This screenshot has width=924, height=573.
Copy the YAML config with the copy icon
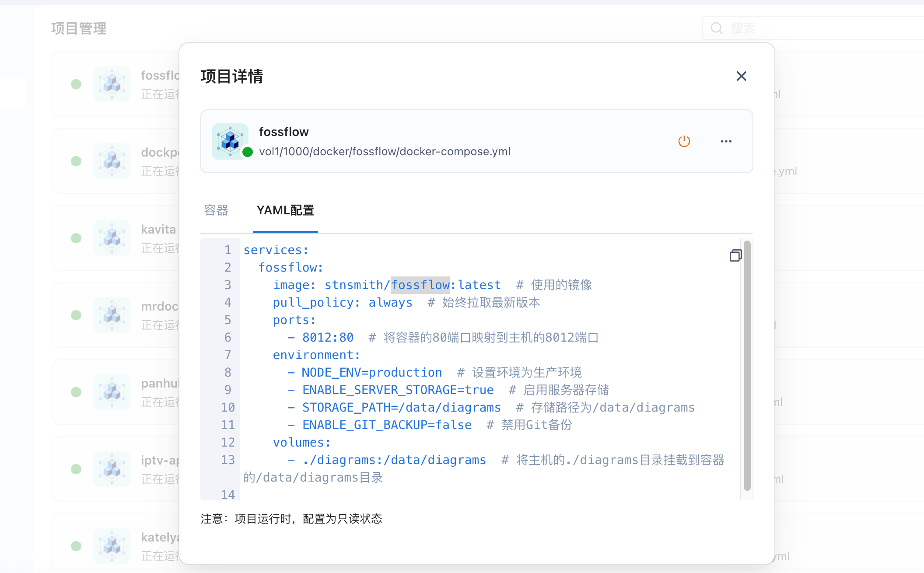(735, 255)
